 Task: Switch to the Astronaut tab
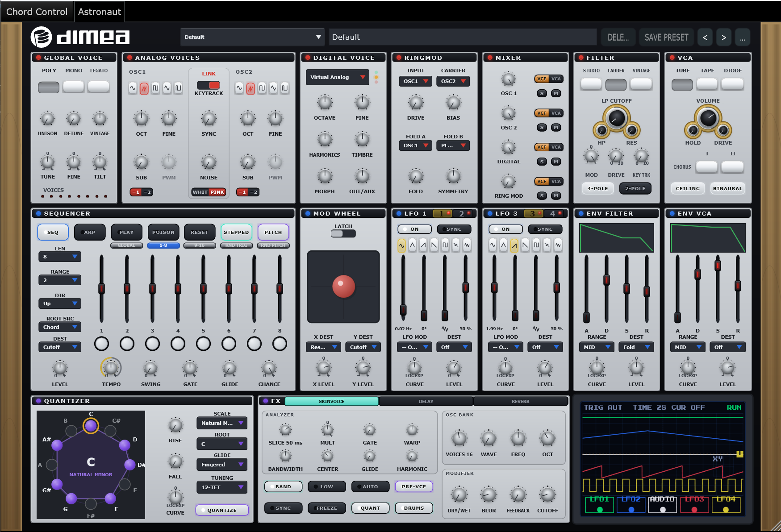[99, 12]
